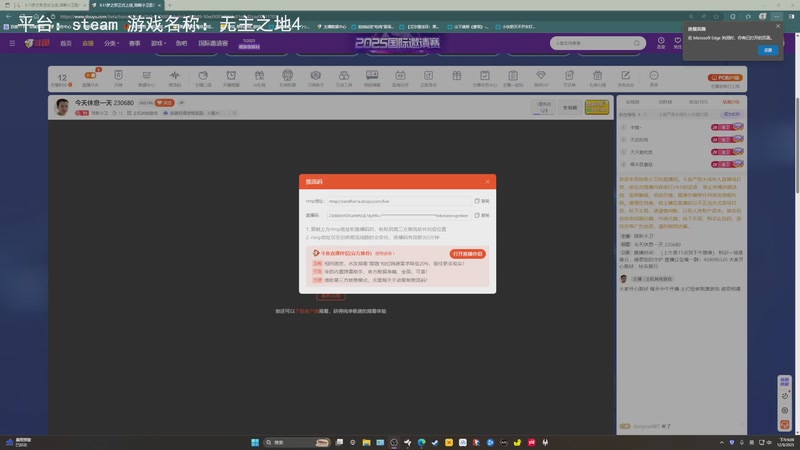Show hidden system tray icons chevron

(x=721, y=442)
